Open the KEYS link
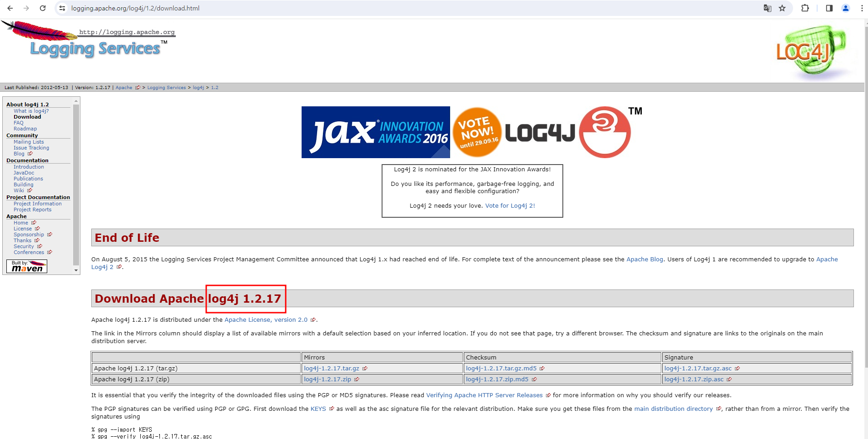The height and width of the screenshot is (439, 868). pos(318,409)
